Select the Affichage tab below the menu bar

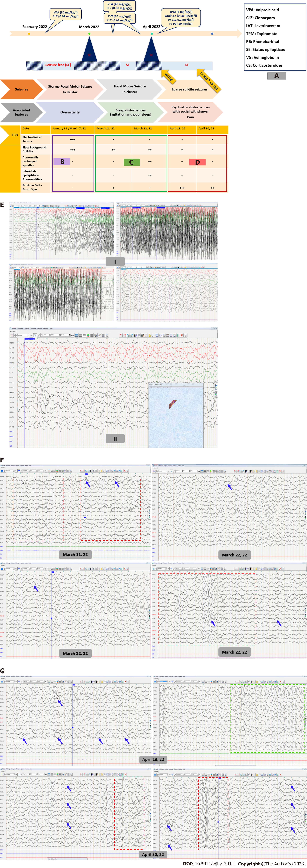point(13,332)
